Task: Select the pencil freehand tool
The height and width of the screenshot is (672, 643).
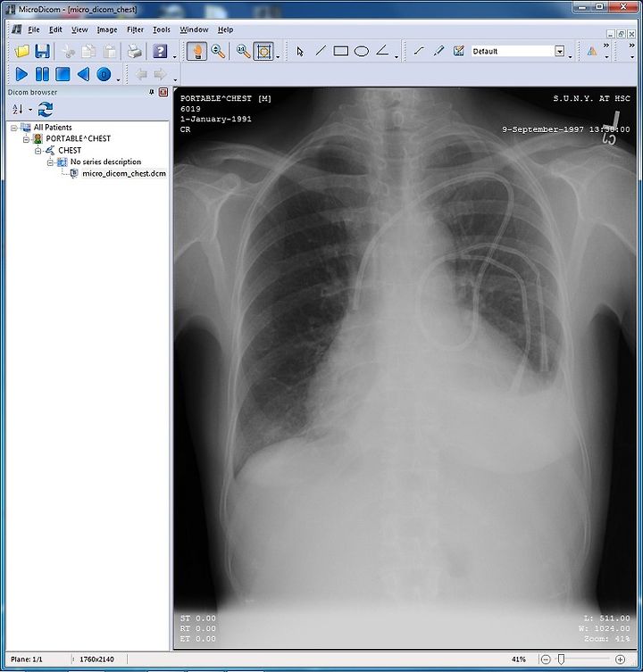Action: point(438,51)
